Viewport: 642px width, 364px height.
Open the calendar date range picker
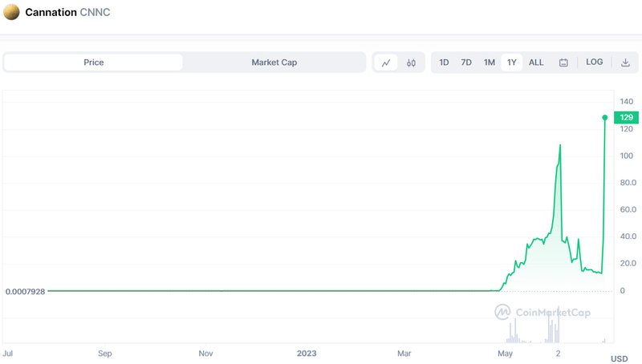(563, 63)
